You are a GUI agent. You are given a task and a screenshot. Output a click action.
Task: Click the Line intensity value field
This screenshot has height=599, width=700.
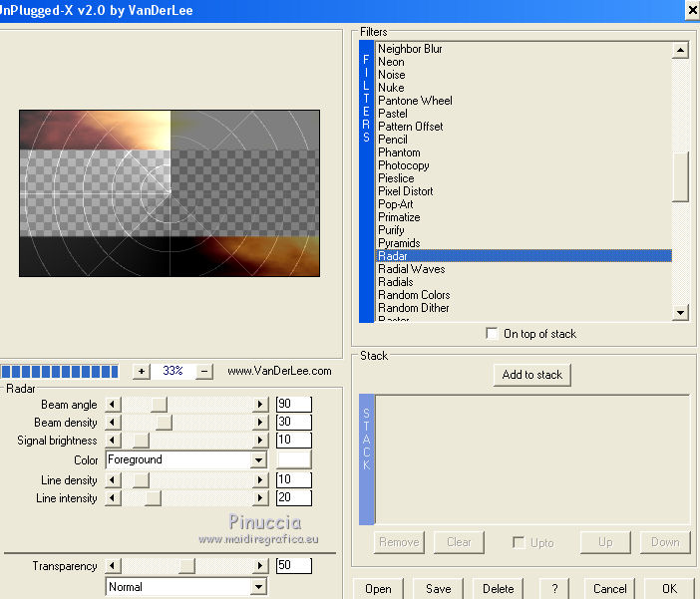pyautogui.click(x=294, y=497)
